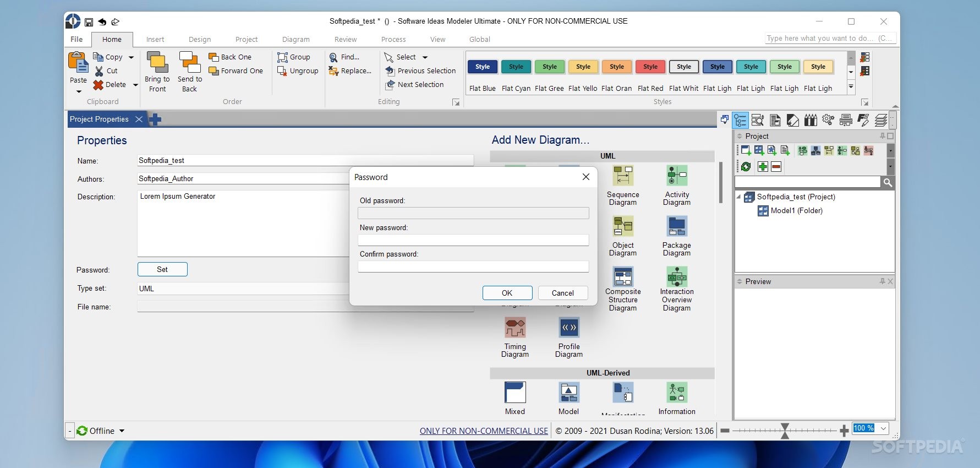The width and height of the screenshot is (980, 468).
Task: Click Bring to Front icon
Action: pos(157,62)
